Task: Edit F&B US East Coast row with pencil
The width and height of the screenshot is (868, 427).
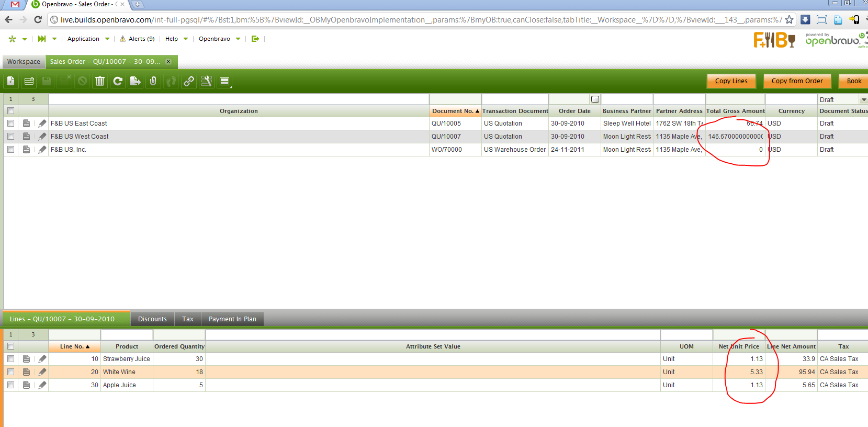Action: click(42, 123)
